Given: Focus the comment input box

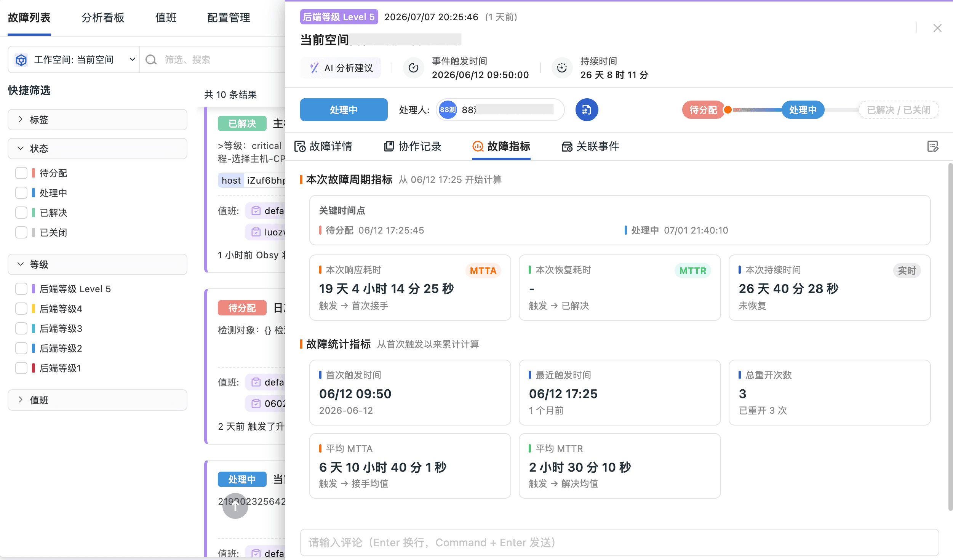Looking at the screenshot, I should pos(619,542).
